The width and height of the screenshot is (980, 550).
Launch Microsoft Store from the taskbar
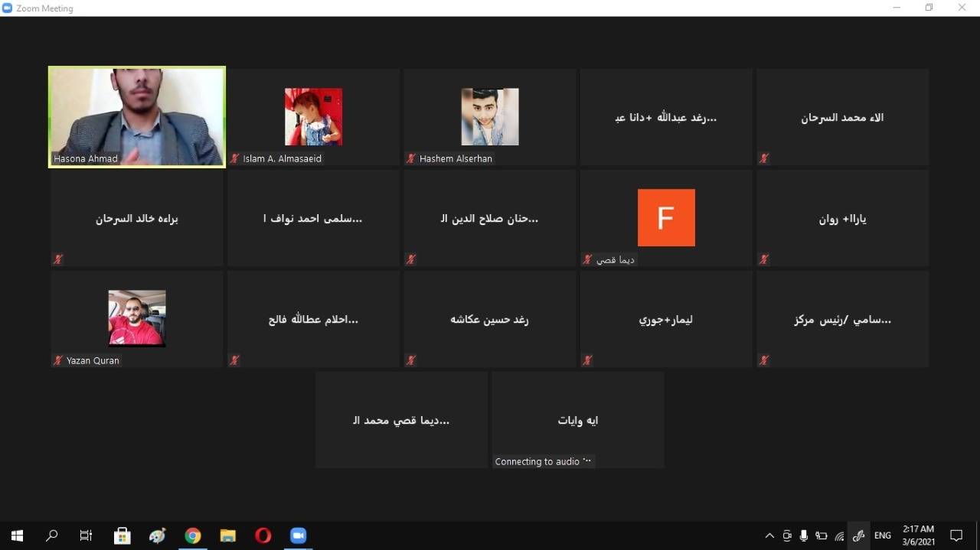pos(122,535)
